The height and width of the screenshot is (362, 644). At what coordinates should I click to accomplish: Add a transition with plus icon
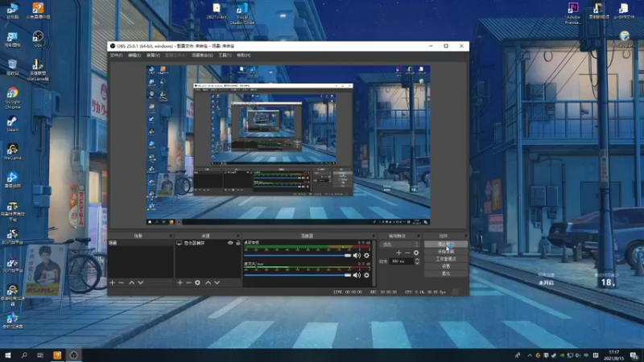[398, 253]
